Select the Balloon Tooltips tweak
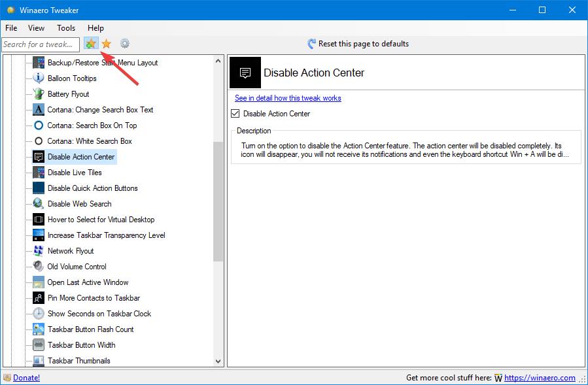588x385 pixels. coord(72,78)
